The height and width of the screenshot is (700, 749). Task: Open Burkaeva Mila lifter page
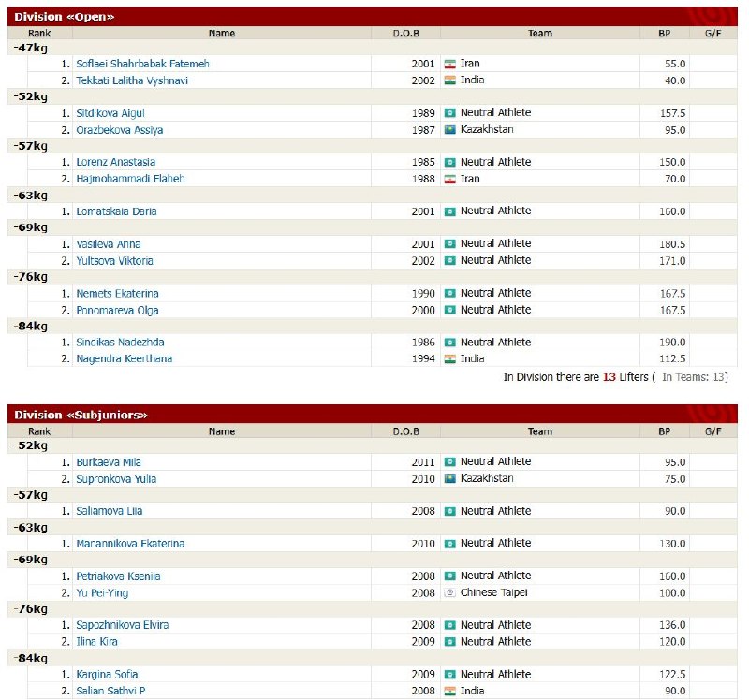click(x=109, y=462)
